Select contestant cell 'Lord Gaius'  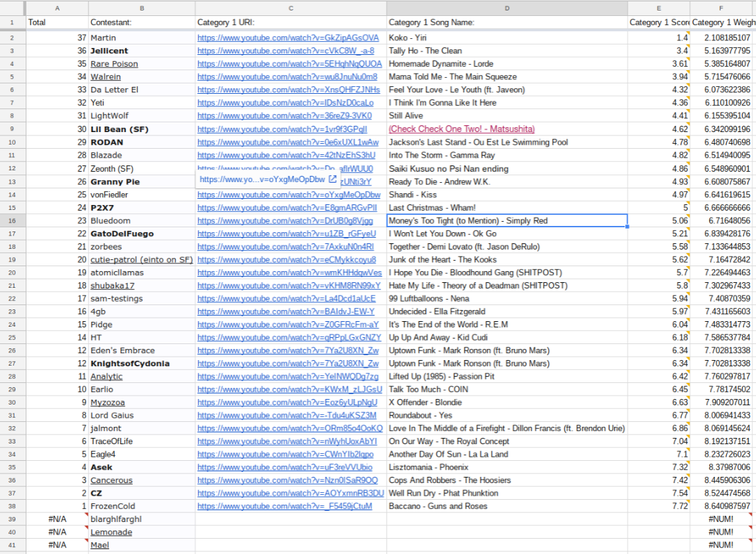point(142,415)
